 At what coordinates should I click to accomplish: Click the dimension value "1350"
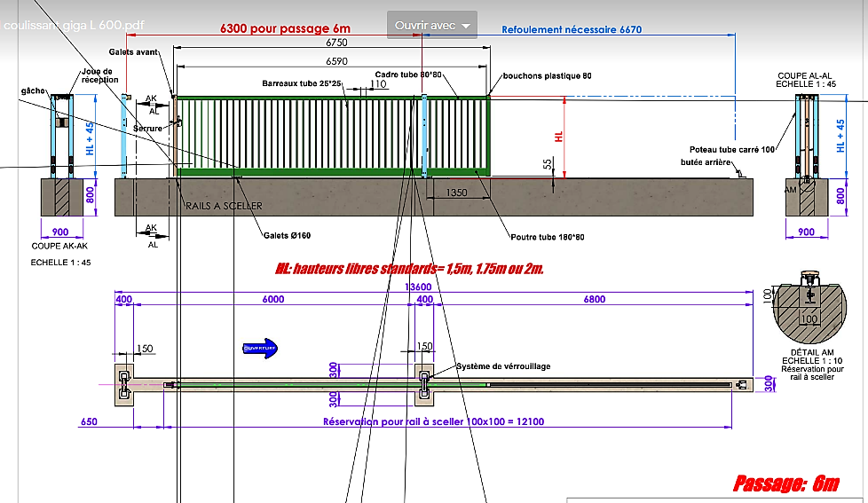457,193
